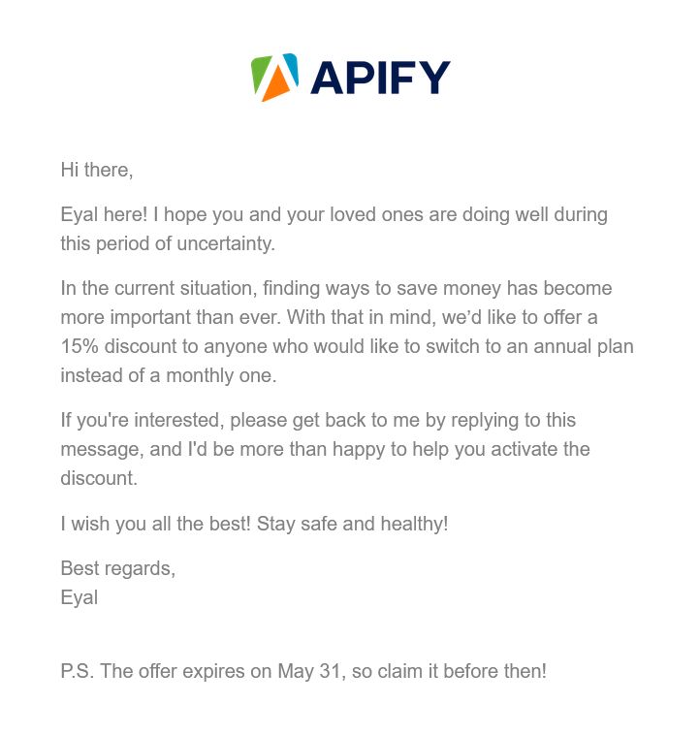
Task: Click the phrase "replying to this"
Action: pos(513,420)
